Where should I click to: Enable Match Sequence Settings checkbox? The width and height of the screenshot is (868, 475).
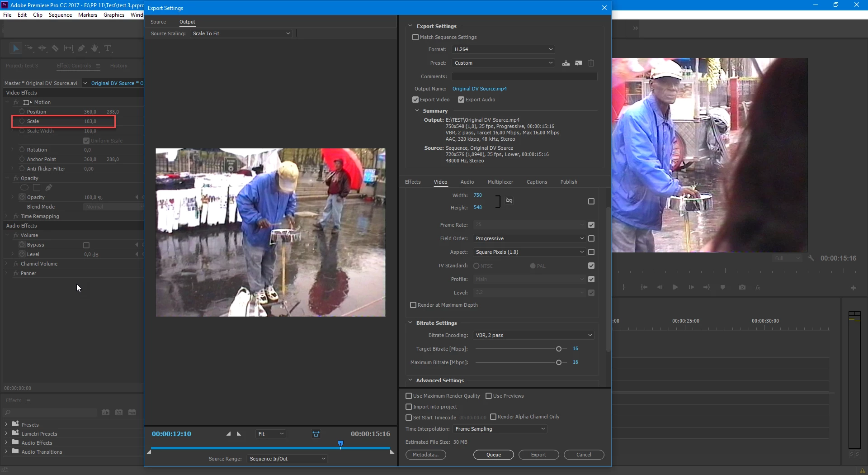(415, 37)
